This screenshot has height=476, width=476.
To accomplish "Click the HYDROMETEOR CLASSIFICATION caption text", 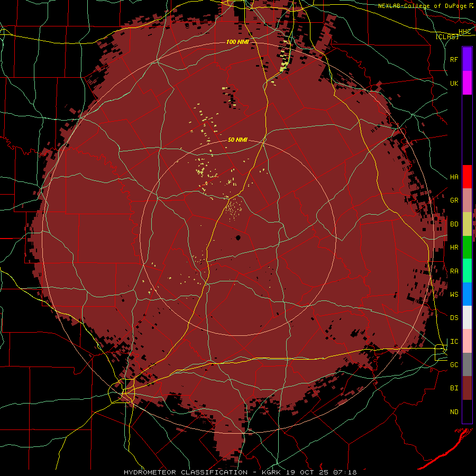I will (186, 472).
